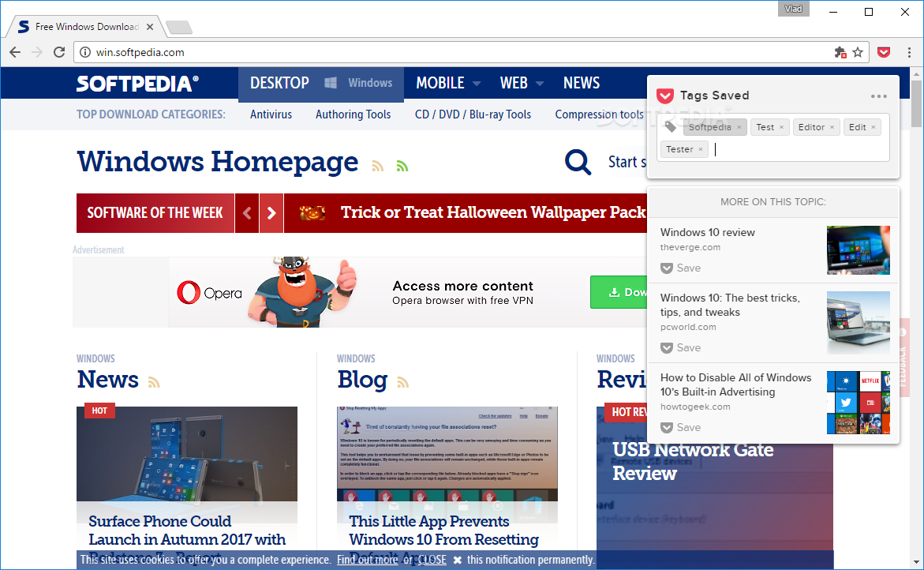This screenshot has height=570, width=924.
Task: Open CD / DVD / Blu-ray Tools category
Action: pyautogui.click(x=473, y=114)
